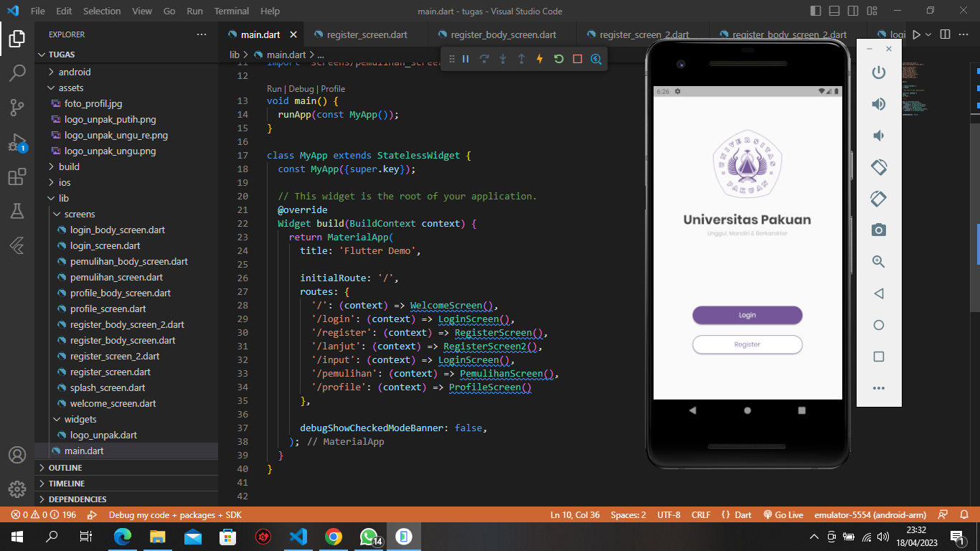Take emulator screenshot with camera icon
Image resolution: width=980 pixels, height=551 pixels.
point(878,230)
